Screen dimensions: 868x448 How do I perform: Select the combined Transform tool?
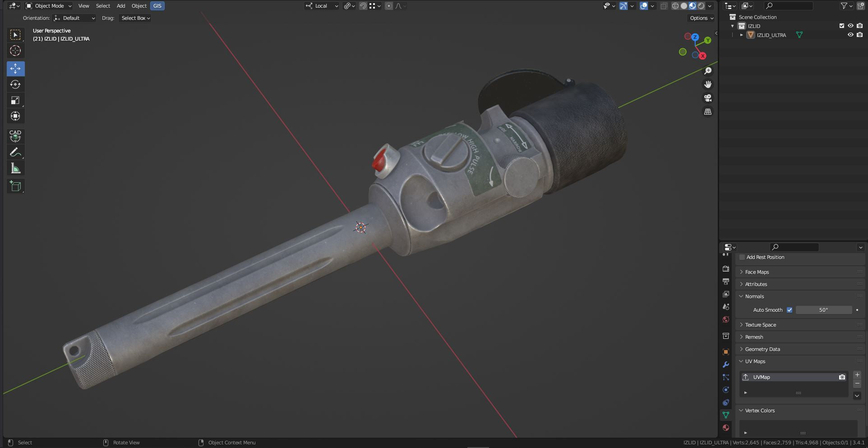(15, 116)
